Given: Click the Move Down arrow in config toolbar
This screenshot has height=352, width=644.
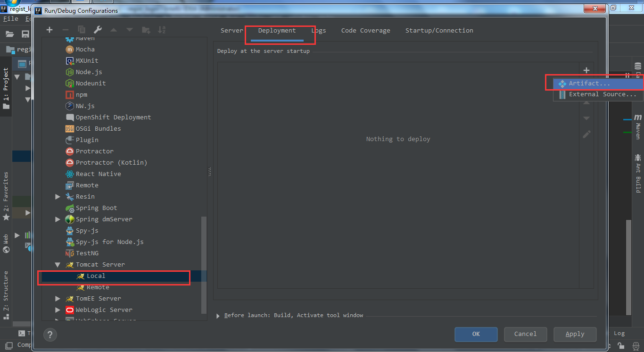Looking at the screenshot, I should click(129, 30).
